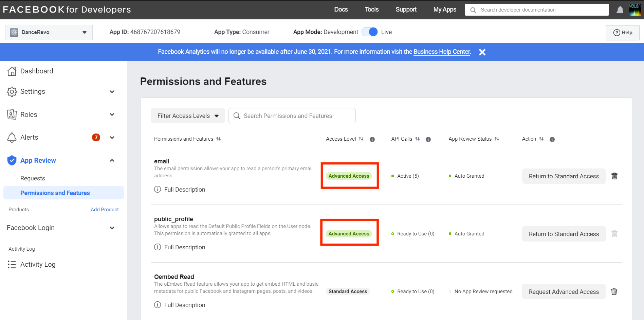This screenshot has height=320, width=644.
Task: Sort by Action column arrows
Action: [541, 139]
